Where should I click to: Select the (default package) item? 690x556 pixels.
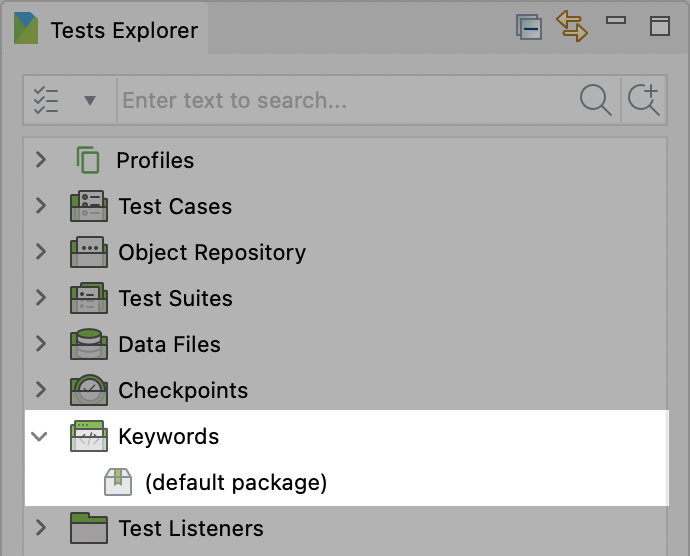(235, 483)
